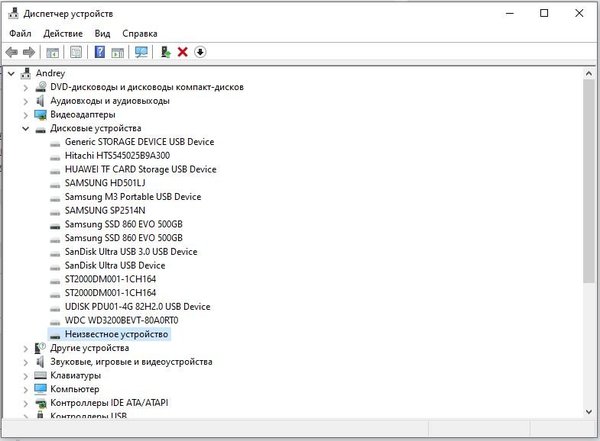Click the Update driver green arrow icon
This screenshot has height=441, width=600.
pos(165,52)
